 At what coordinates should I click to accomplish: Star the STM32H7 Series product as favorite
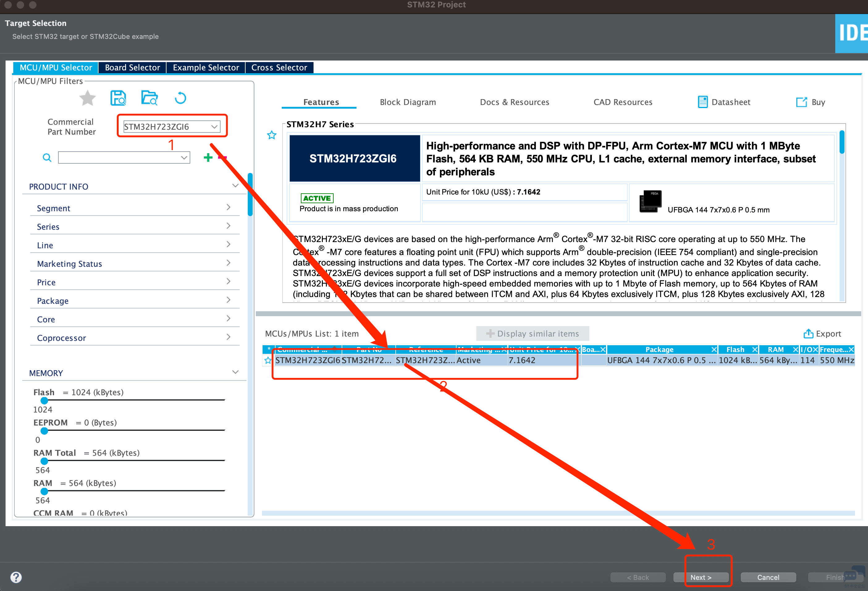272,135
